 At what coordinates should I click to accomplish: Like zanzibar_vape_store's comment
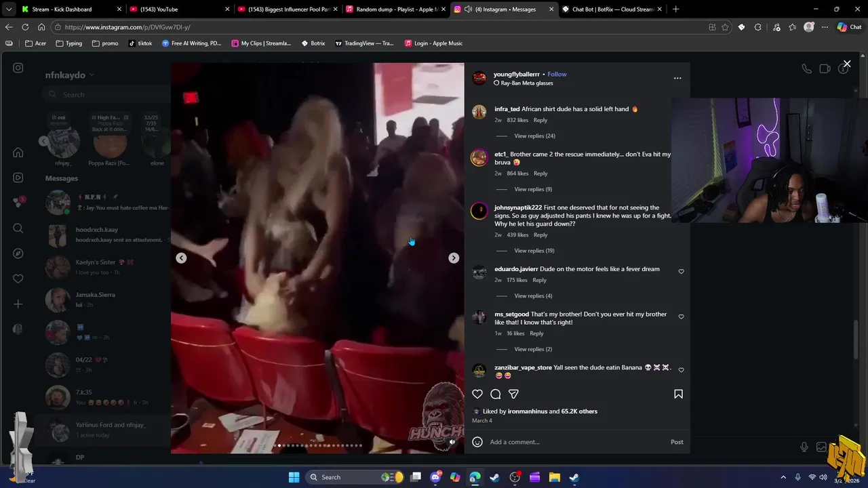pyautogui.click(x=681, y=370)
